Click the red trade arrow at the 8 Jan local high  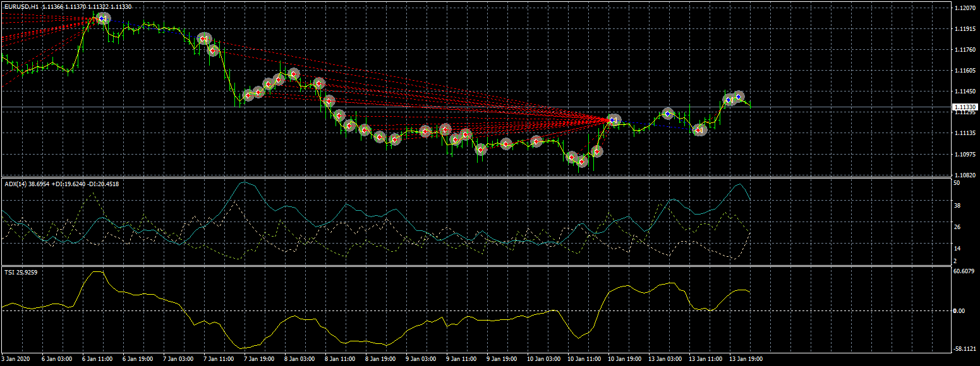294,74
